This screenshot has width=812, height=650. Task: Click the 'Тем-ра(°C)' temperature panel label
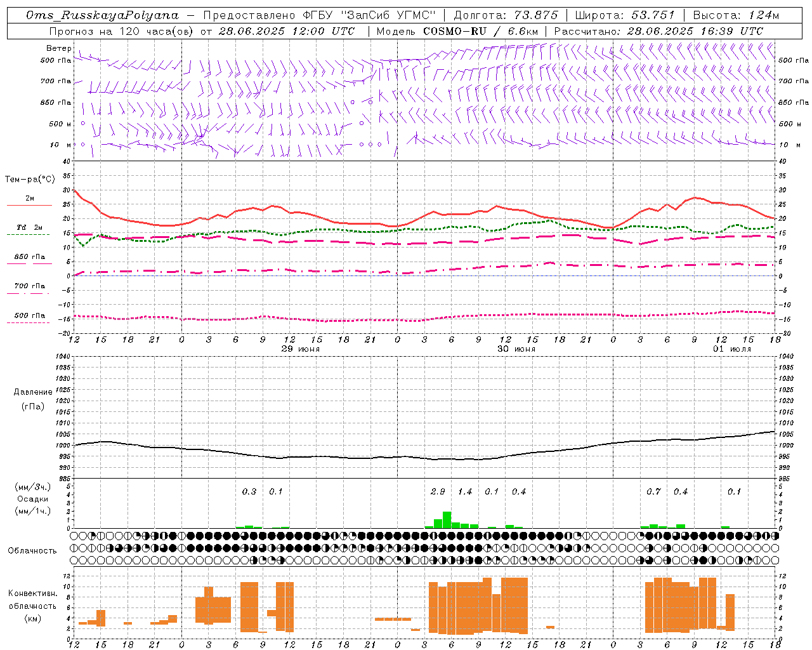click(x=30, y=180)
